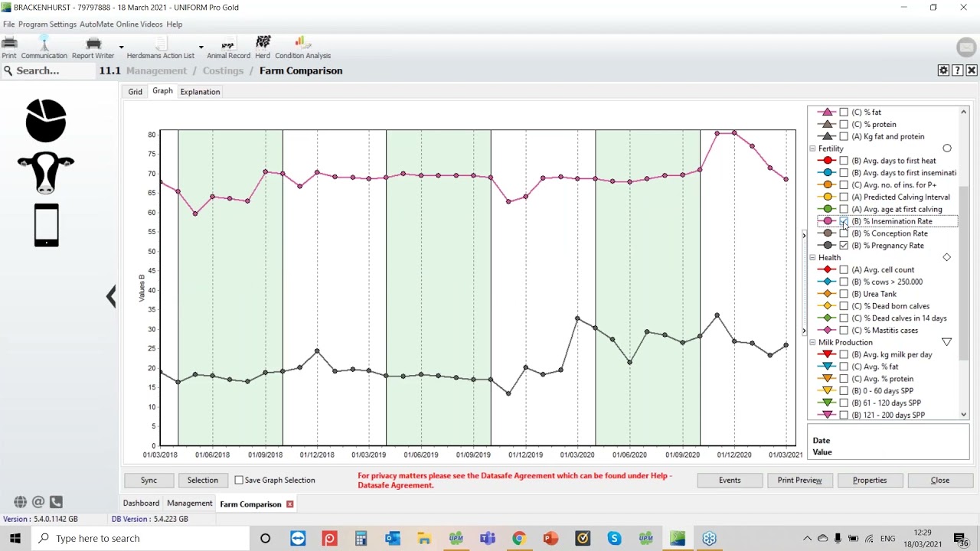Click the Sync button
Viewport: 980px width, 551px height.
149,481
